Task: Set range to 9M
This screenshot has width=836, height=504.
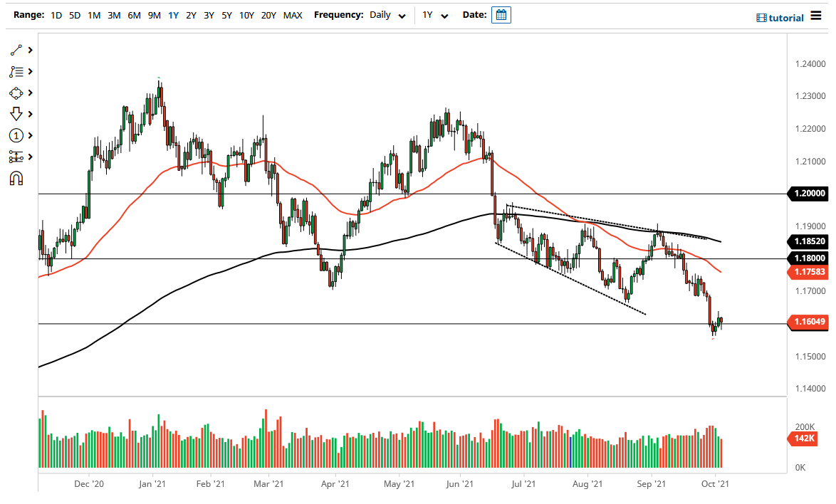Action: point(154,16)
